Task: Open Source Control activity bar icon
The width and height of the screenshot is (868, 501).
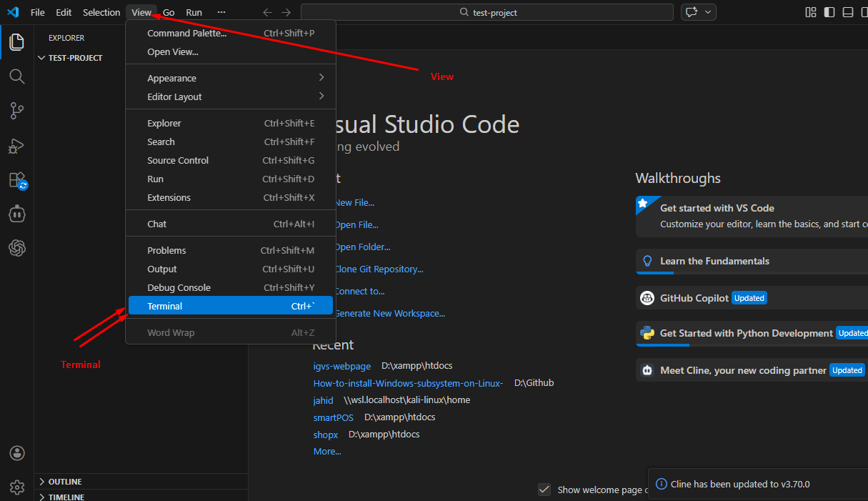Action: click(x=16, y=111)
